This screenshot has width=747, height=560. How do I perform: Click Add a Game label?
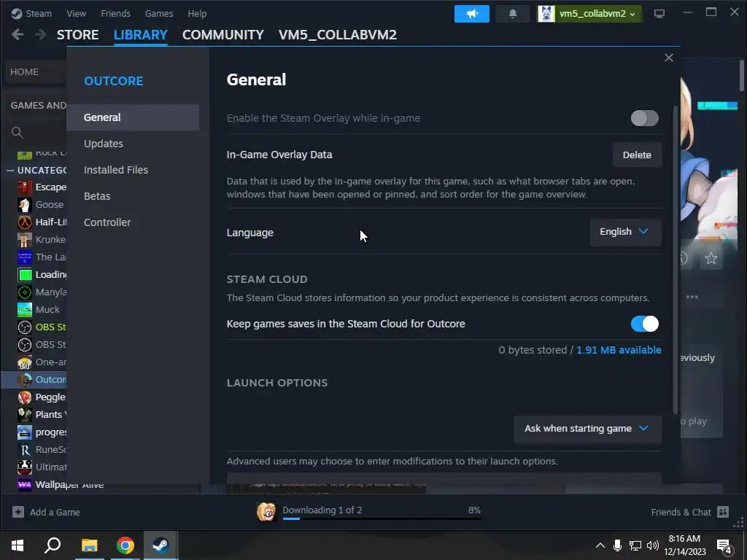point(55,513)
